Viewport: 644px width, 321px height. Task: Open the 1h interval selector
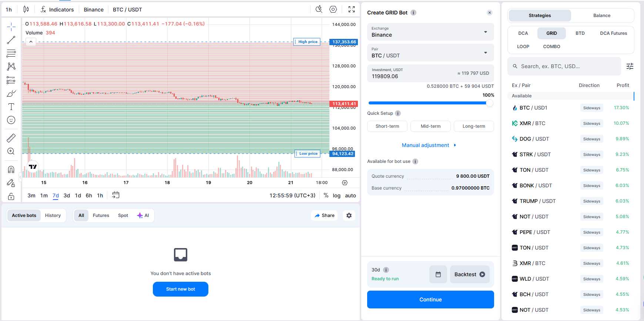click(x=9, y=10)
